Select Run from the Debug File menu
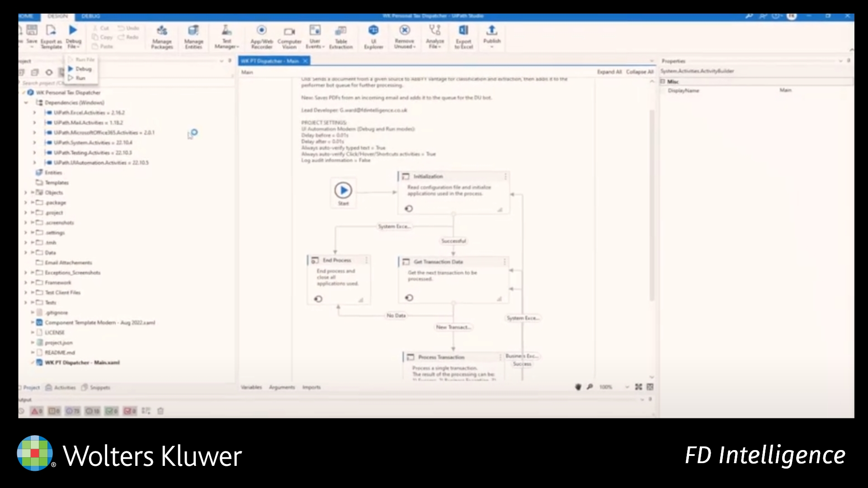The image size is (868, 488). coord(80,78)
